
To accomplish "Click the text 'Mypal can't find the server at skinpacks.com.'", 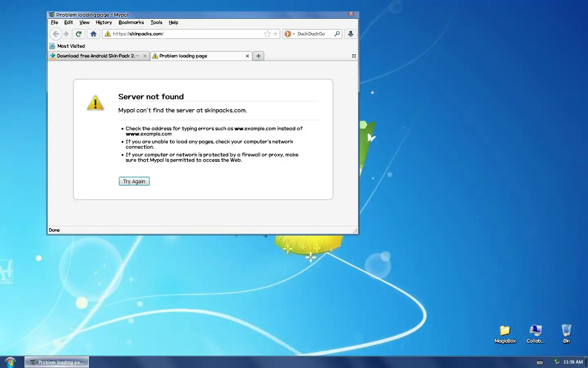I will coord(183,110).
